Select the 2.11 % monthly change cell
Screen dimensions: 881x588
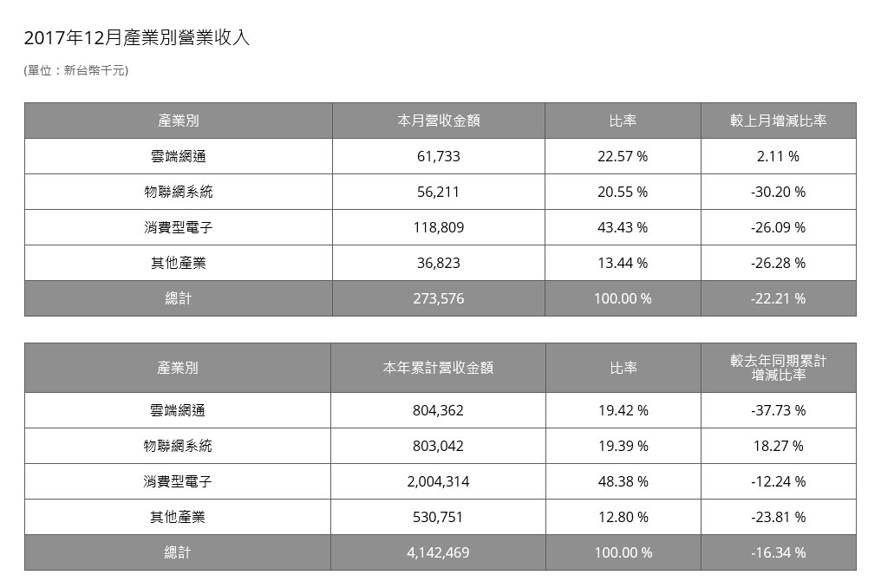tap(778, 157)
